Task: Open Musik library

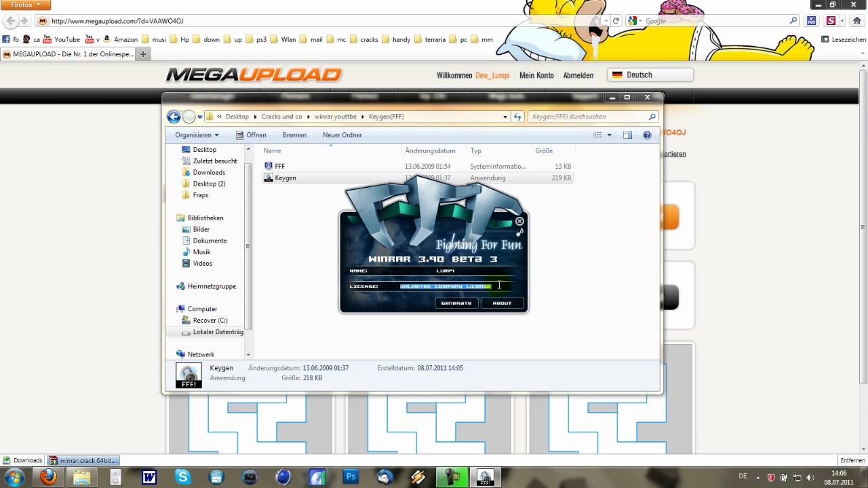Action: pyautogui.click(x=201, y=252)
